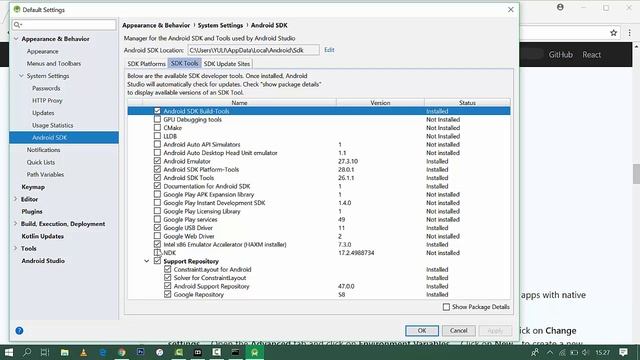Click the network icon in the system tray
The image size is (640, 360).
click(x=562, y=352)
